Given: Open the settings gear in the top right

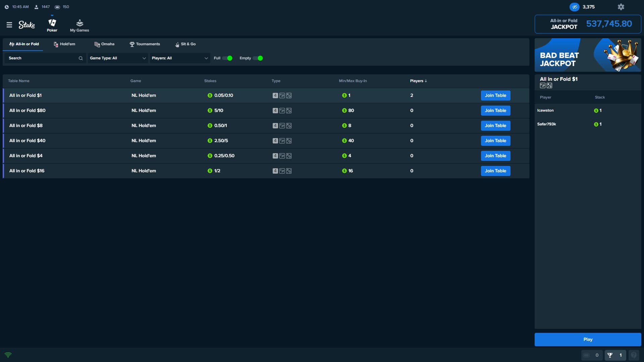Looking at the screenshot, I should 621,7.
